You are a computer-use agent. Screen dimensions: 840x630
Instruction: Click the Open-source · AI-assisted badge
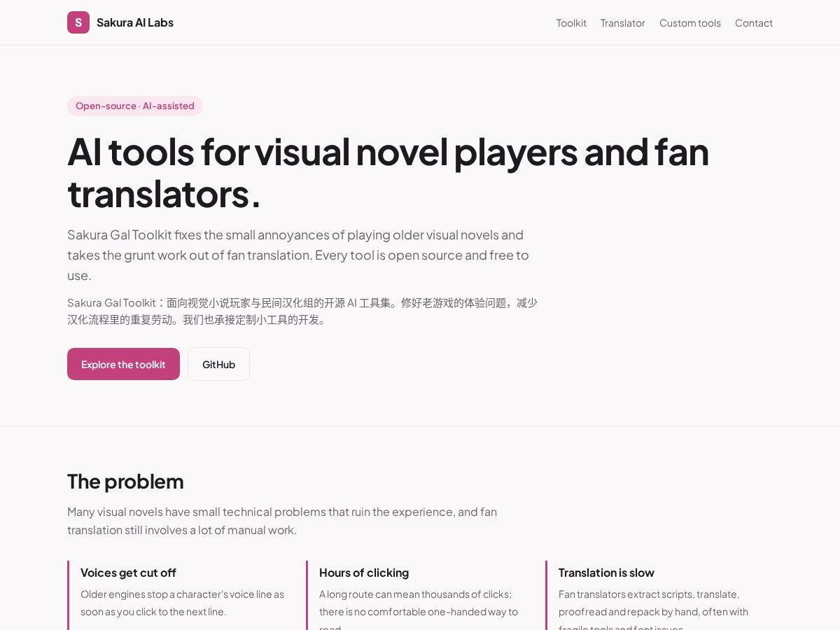[135, 106]
